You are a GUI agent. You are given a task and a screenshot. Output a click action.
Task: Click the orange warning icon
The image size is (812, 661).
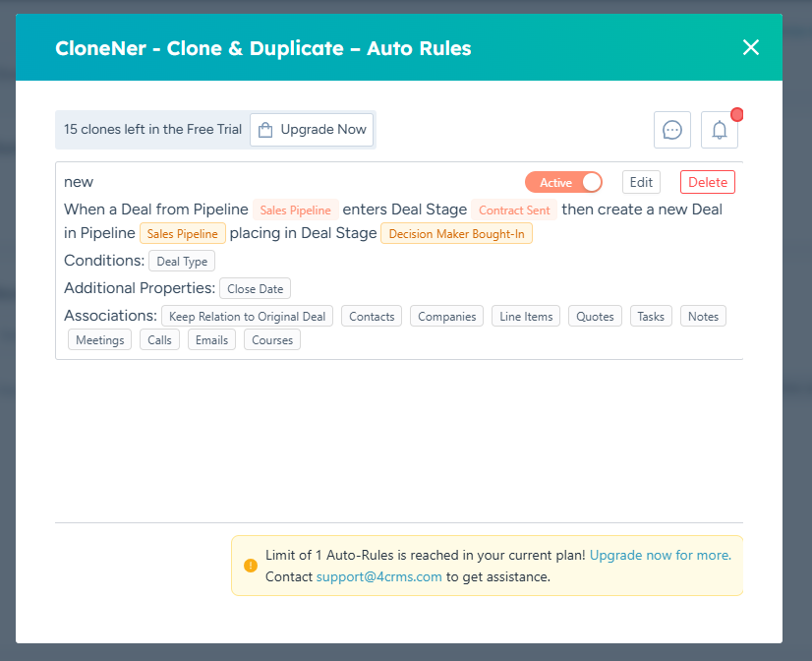pyautogui.click(x=251, y=566)
